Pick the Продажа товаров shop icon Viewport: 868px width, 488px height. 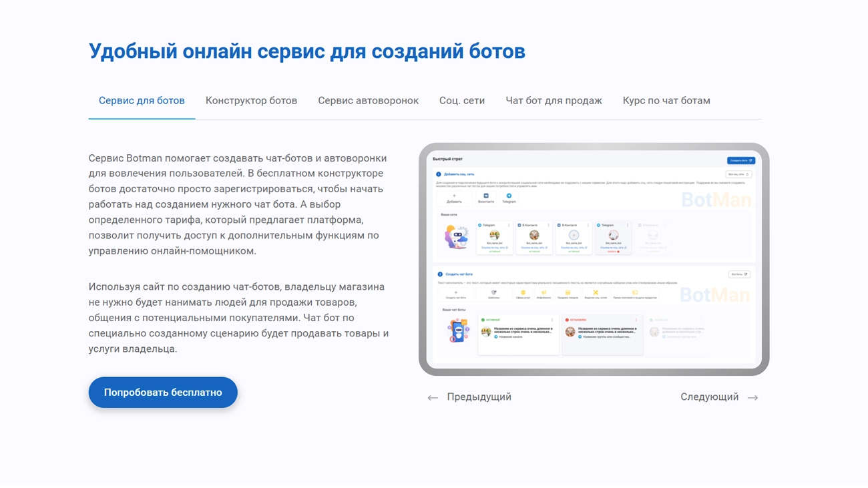pos(568,294)
